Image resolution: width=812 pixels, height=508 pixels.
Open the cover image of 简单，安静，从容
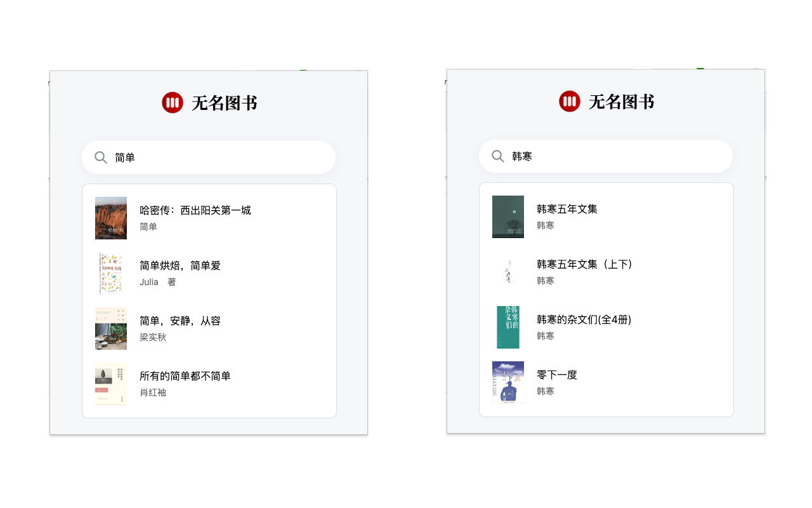click(x=111, y=328)
